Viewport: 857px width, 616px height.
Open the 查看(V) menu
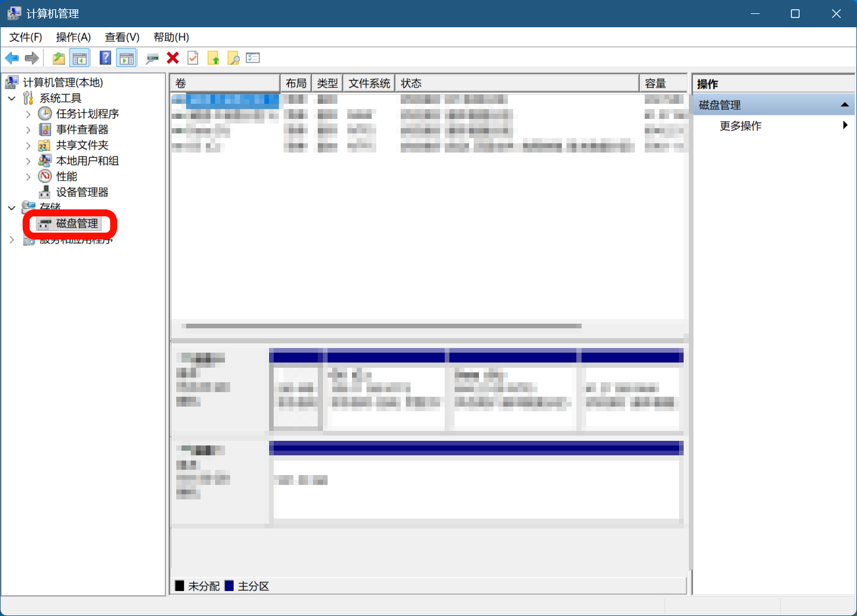(122, 37)
